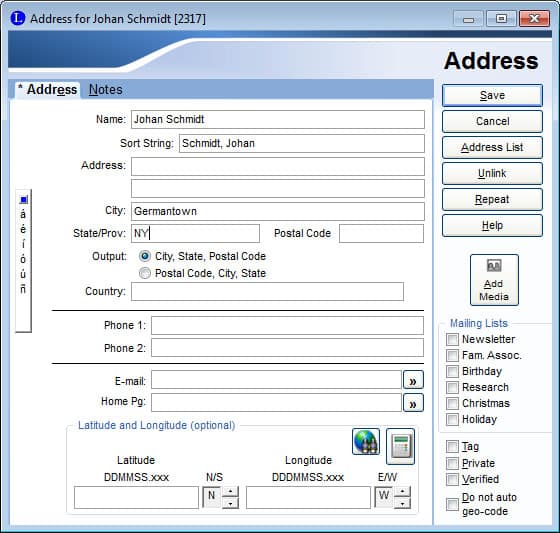The height and width of the screenshot is (533, 560).
Task: Click the Home Pg input field
Action: click(276, 403)
